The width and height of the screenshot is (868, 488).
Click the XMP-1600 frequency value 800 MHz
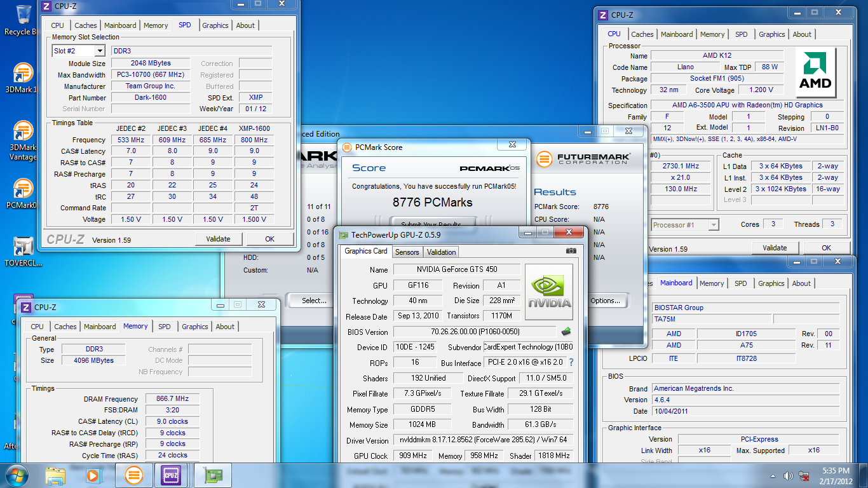254,140
